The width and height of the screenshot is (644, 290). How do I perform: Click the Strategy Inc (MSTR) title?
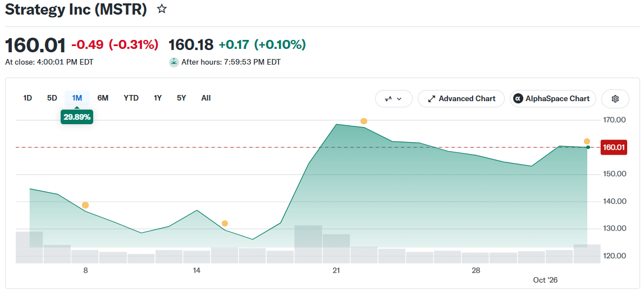click(x=76, y=9)
